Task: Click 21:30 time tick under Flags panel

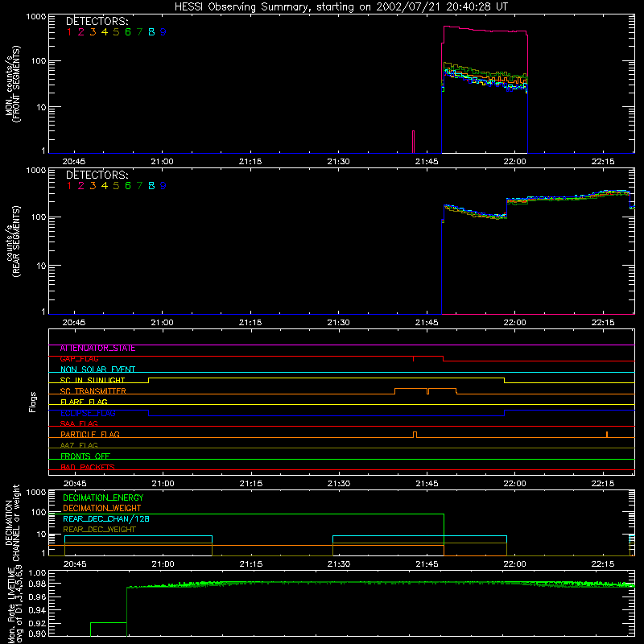Action: coord(339,484)
